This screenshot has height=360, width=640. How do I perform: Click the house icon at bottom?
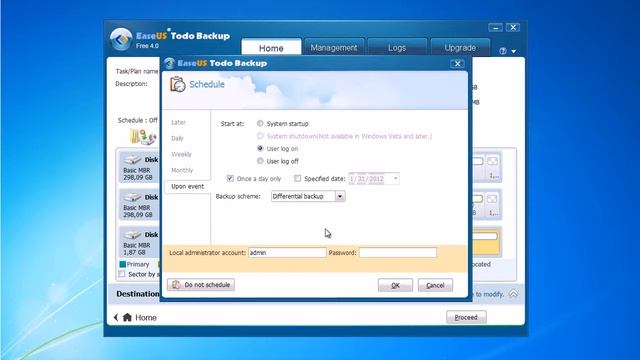pyautogui.click(x=127, y=317)
